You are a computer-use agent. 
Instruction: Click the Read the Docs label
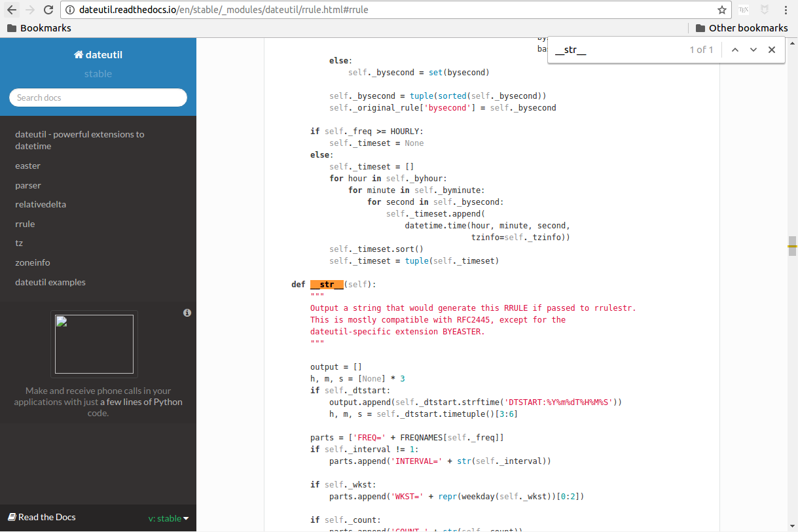tap(42, 517)
